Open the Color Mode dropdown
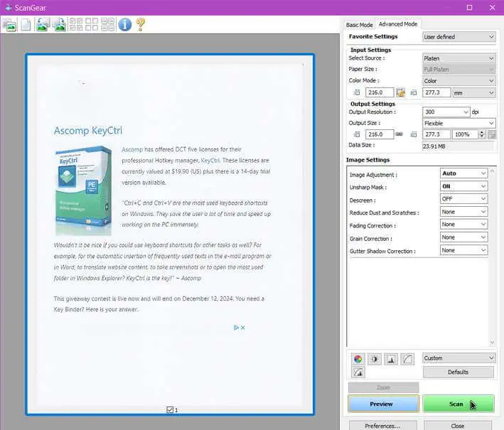 (x=459, y=81)
